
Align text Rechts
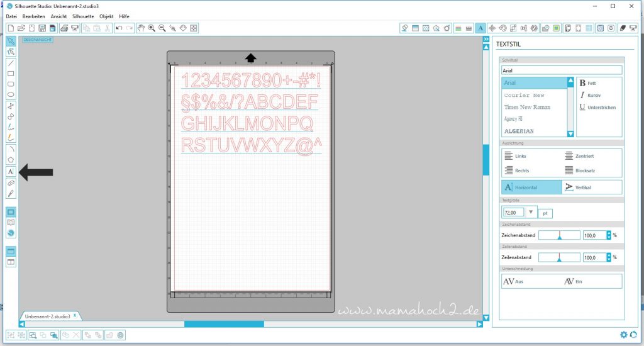(x=517, y=170)
